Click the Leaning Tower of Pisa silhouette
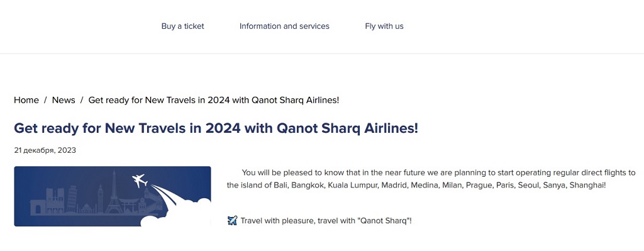The image size is (644, 251). pos(72,199)
